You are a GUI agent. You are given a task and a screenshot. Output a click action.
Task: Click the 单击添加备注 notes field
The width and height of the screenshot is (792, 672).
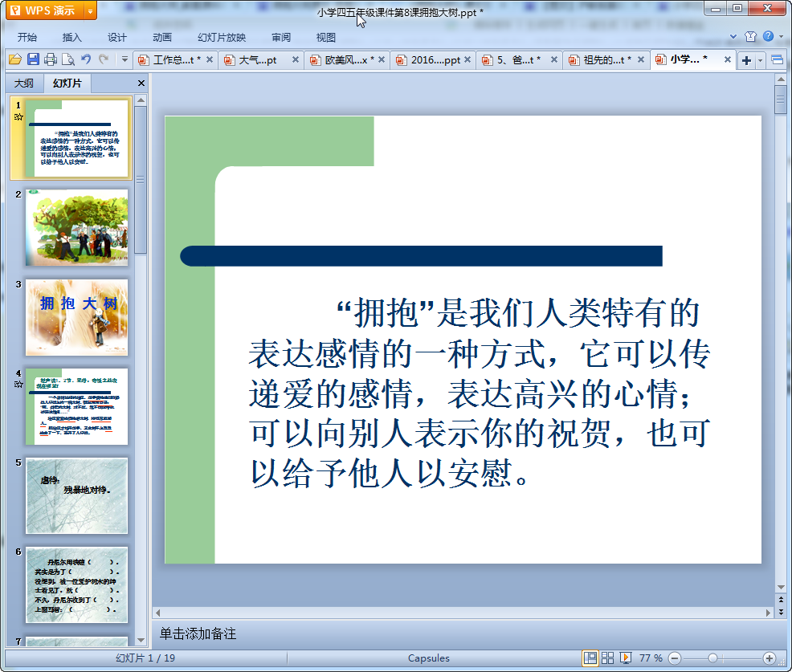click(198, 634)
